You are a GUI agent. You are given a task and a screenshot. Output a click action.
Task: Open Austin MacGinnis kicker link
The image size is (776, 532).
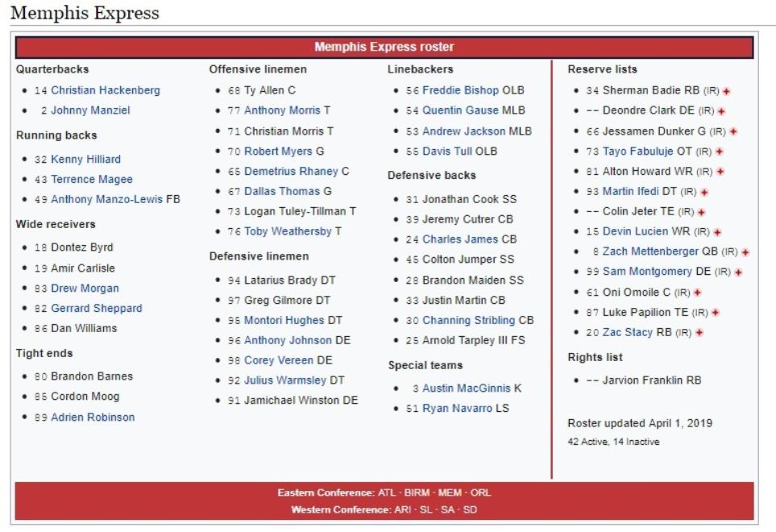[x=467, y=389]
